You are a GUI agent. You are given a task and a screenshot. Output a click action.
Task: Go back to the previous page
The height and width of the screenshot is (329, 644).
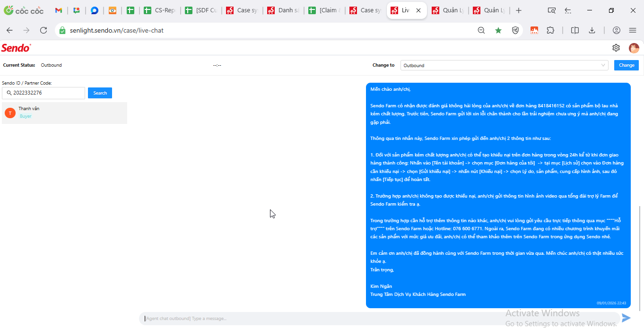[x=10, y=30]
